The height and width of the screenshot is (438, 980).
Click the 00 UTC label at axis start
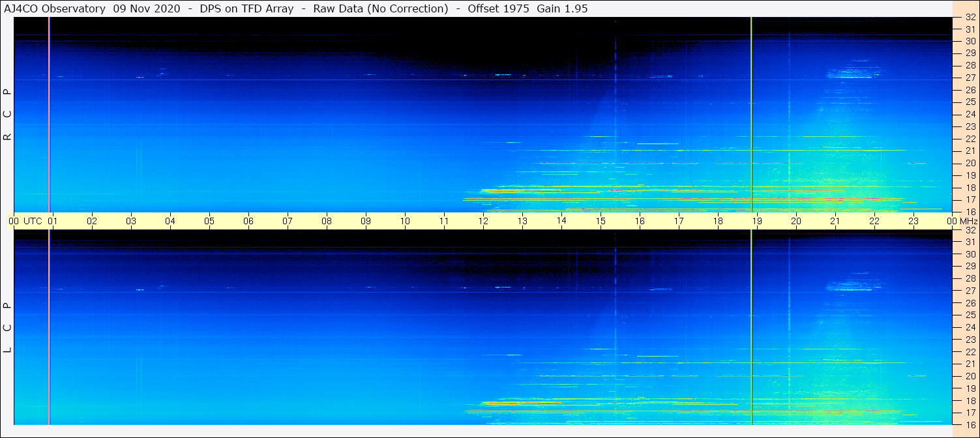click(27, 221)
